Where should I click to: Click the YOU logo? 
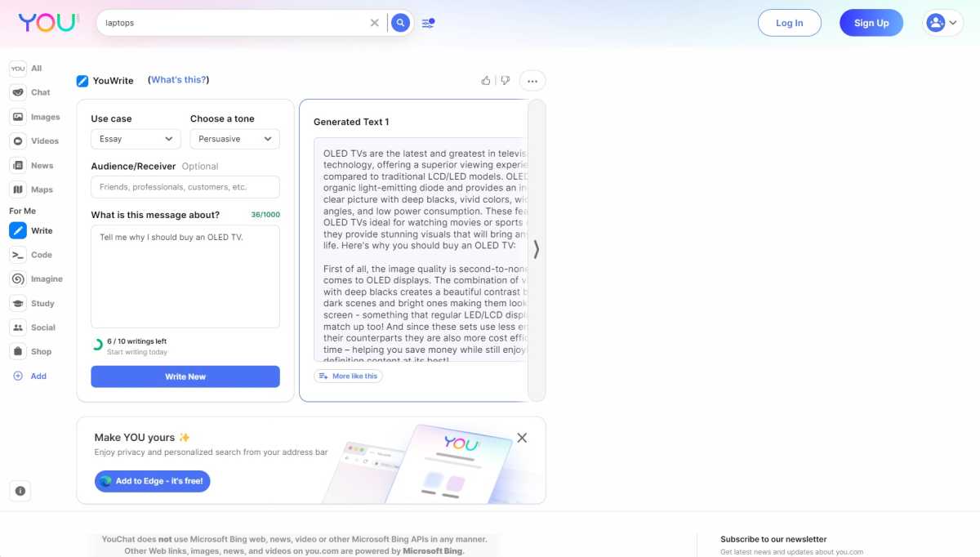point(49,23)
